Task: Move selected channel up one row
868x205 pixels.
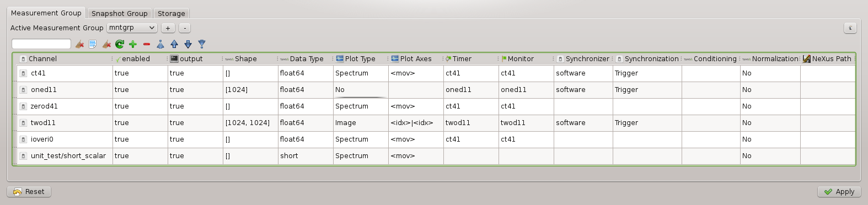Action: point(174,44)
